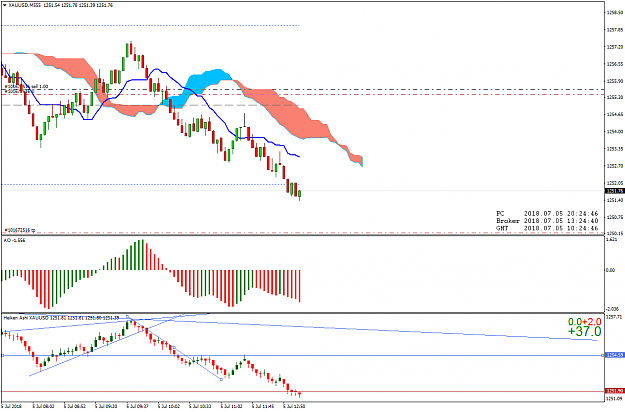Screen dimensions: 625x412
Task: Click the PC clock time row
Action: coord(547,214)
